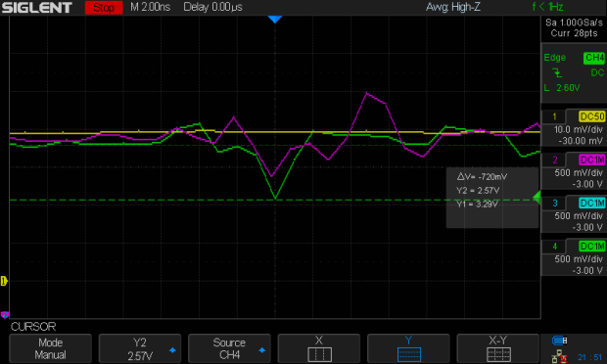Click the trigger coupling DC label
This screenshot has height=364, width=607.
tap(597, 72)
